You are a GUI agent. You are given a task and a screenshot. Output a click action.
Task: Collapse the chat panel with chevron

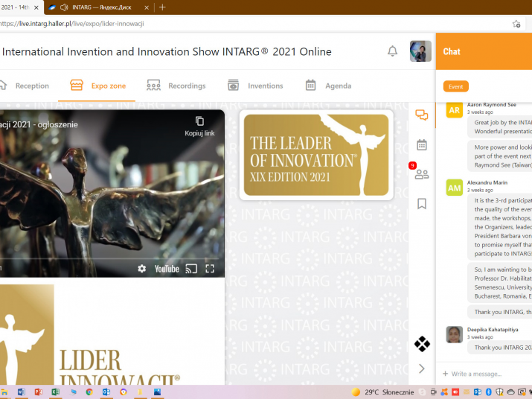[422, 368]
